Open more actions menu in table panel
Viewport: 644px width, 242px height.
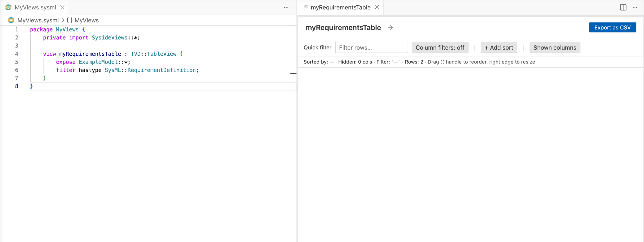click(635, 7)
